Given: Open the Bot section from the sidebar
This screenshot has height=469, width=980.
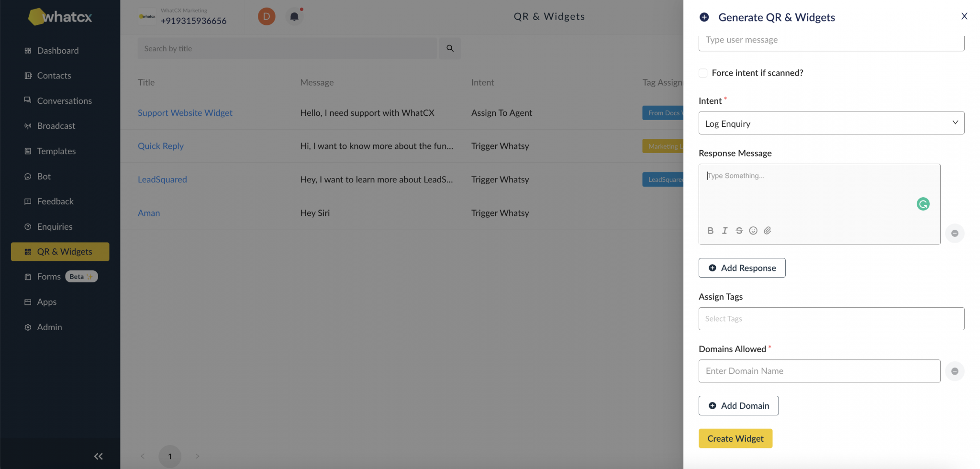Looking at the screenshot, I should click(43, 176).
